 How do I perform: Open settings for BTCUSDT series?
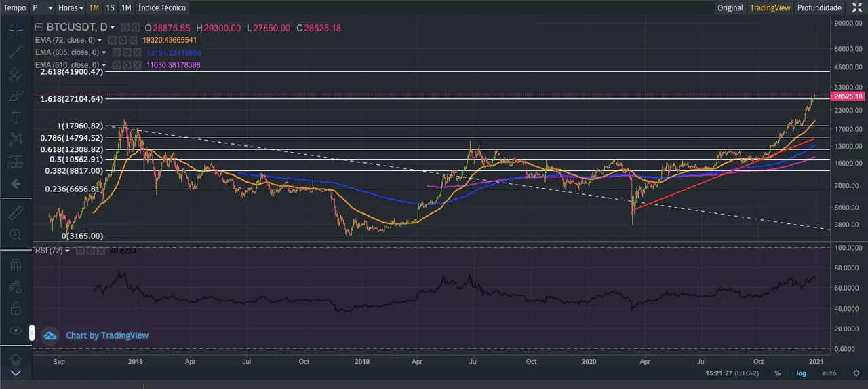[x=136, y=28]
